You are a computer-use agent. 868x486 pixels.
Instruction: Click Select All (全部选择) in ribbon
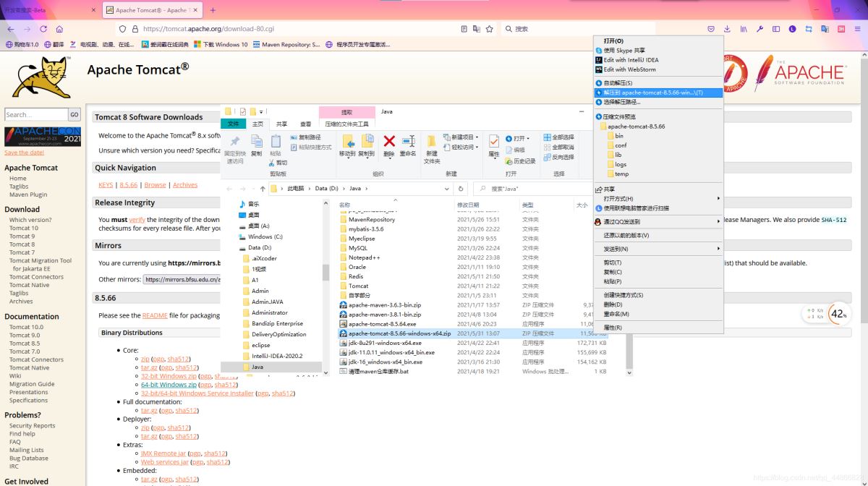pyautogui.click(x=558, y=137)
